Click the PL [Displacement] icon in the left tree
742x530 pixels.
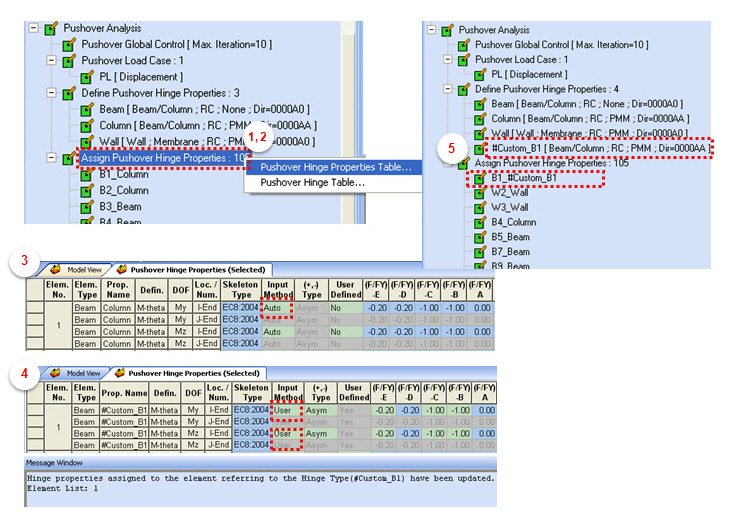click(x=86, y=76)
